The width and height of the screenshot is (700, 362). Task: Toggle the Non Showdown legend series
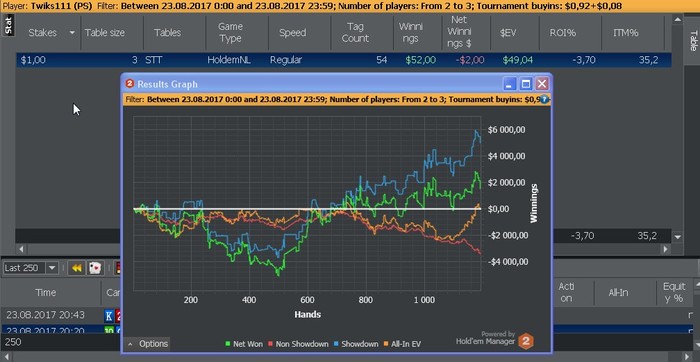click(298, 344)
